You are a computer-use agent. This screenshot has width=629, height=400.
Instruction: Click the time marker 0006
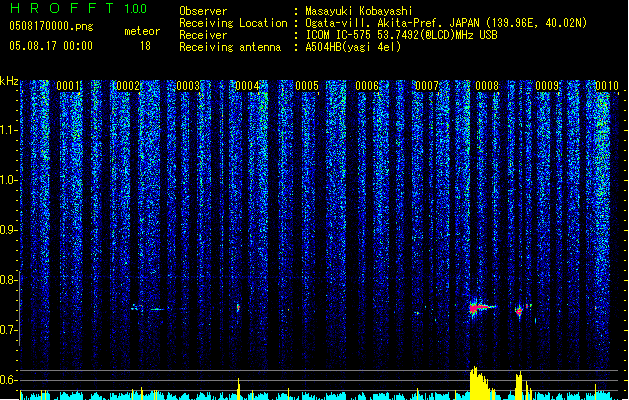[x=367, y=85]
